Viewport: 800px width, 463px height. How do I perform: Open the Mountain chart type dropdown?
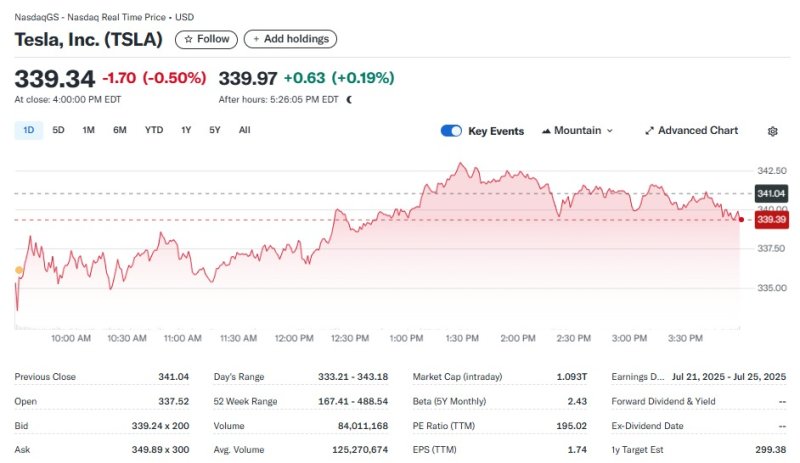pyautogui.click(x=577, y=131)
